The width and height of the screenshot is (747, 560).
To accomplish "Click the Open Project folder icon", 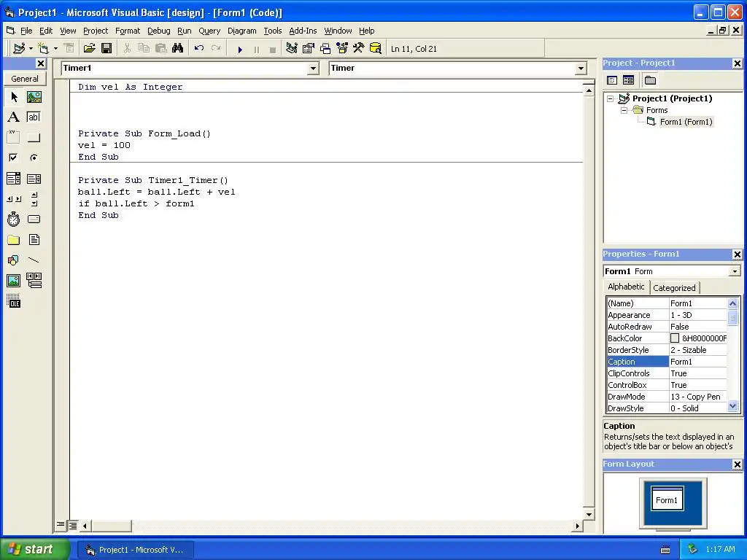I will click(x=89, y=49).
